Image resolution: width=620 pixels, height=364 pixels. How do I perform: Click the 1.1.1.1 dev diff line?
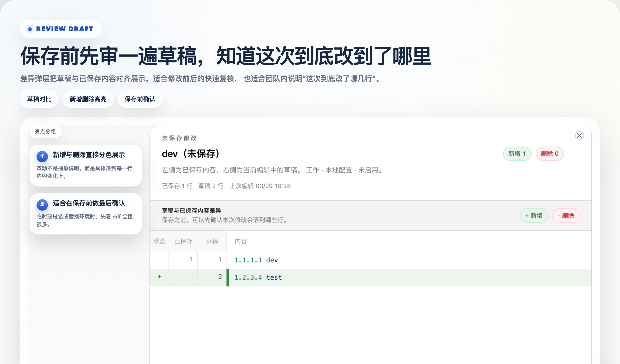[x=256, y=260]
